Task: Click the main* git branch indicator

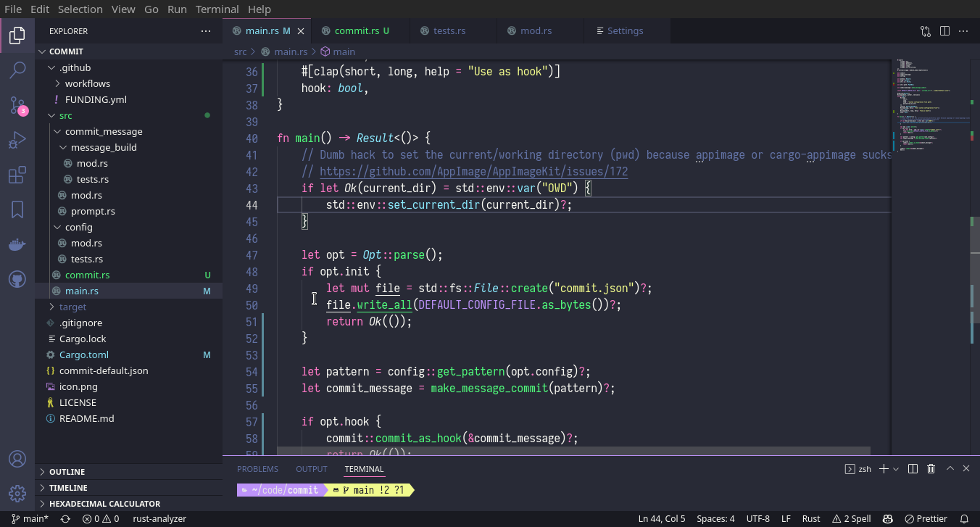Action: (x=30, y=518)
